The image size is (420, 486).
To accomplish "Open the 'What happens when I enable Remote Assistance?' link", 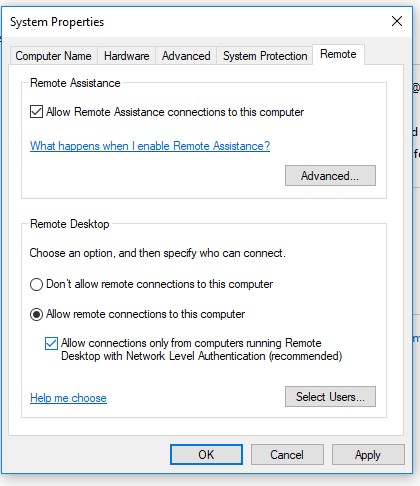I will [x=150, y=146].
